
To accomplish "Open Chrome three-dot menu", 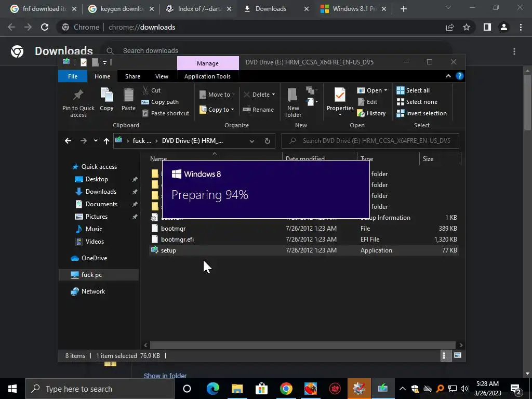I will coord(521,27).
